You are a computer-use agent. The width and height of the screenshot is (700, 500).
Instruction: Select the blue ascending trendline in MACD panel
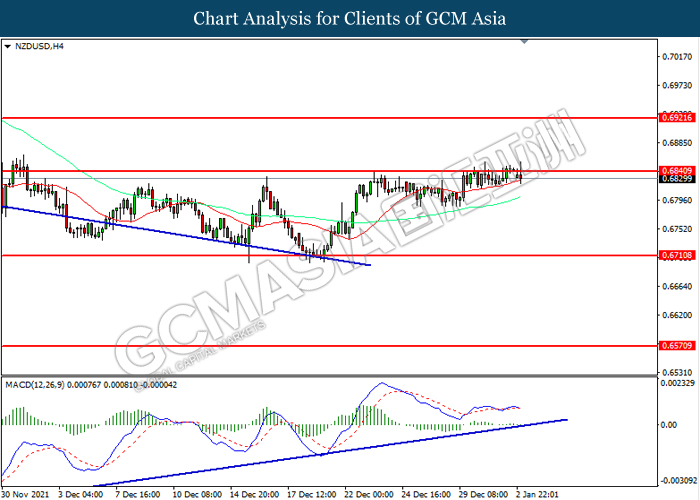tap(330, 453)
